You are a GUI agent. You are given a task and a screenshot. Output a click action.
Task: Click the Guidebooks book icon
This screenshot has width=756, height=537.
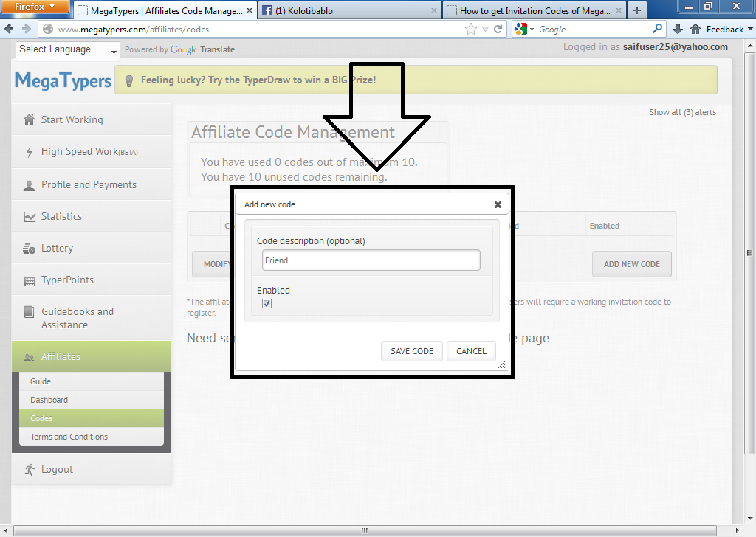(29, 312)
